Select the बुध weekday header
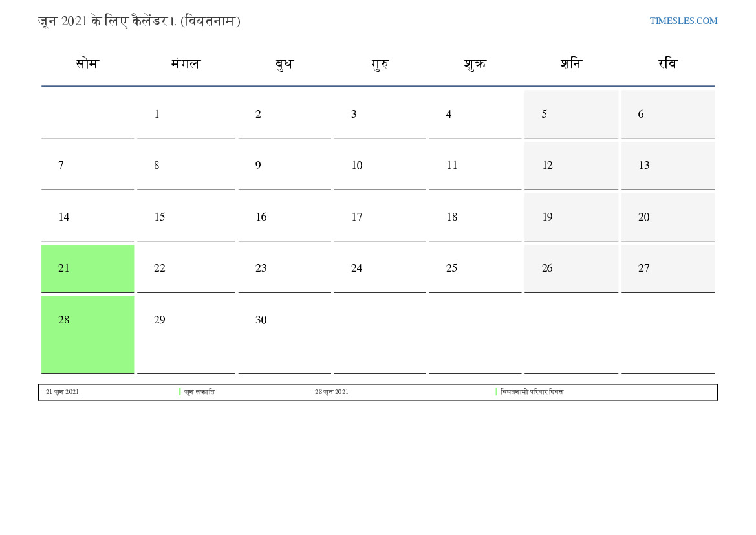Image resolution: width=756 pixels, height=535 pixels. 285,64
